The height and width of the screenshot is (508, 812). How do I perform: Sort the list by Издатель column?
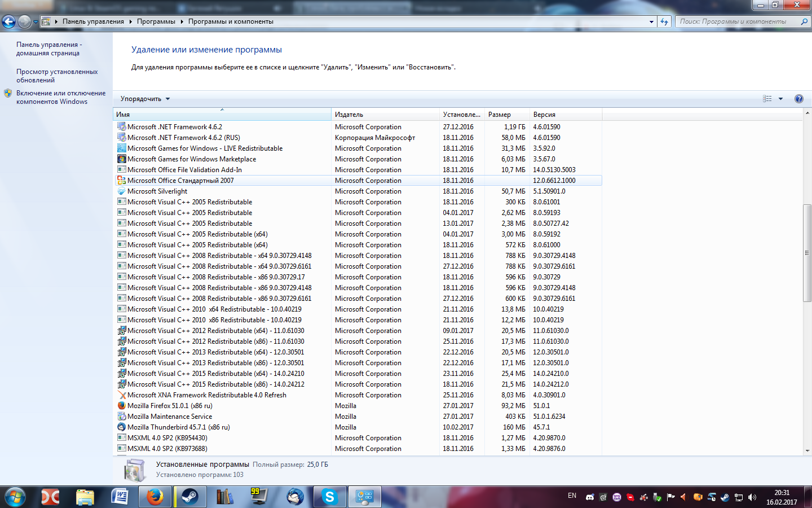click(385, 115)
